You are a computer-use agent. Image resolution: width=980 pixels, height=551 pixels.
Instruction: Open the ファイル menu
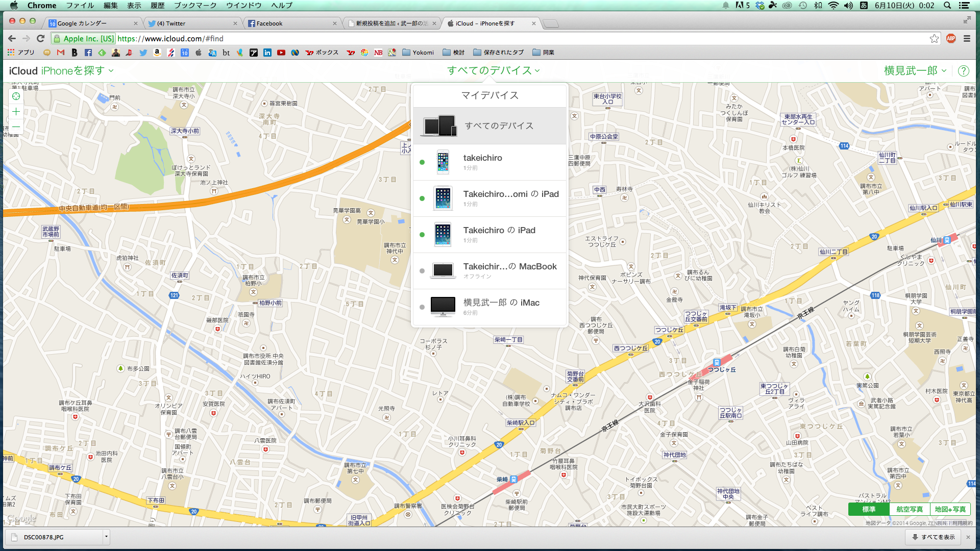click(80, 6)
